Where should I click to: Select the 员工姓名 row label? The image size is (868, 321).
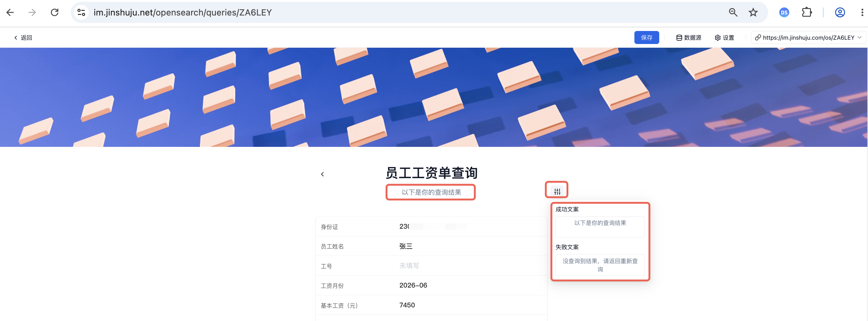(332, 246)
